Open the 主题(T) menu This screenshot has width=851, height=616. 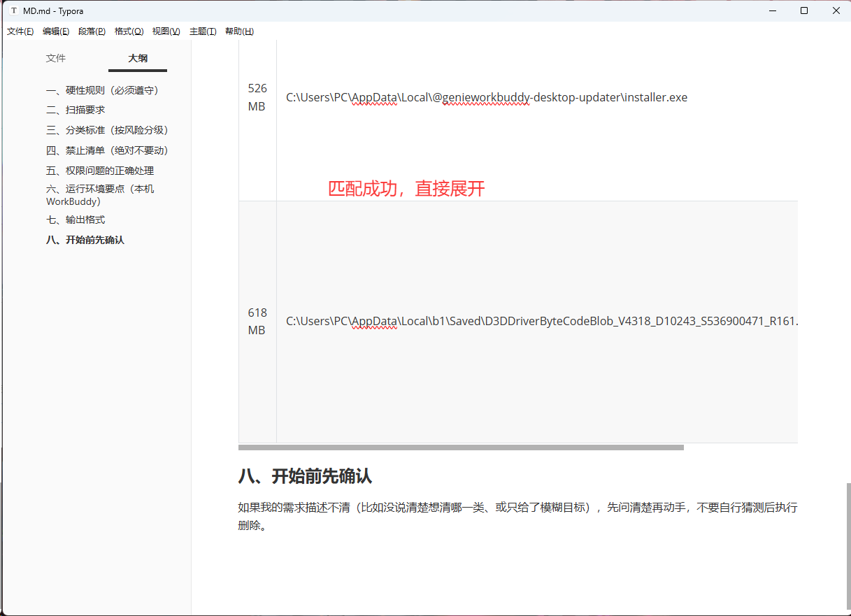pyautogui.click(x=203, y=31)
